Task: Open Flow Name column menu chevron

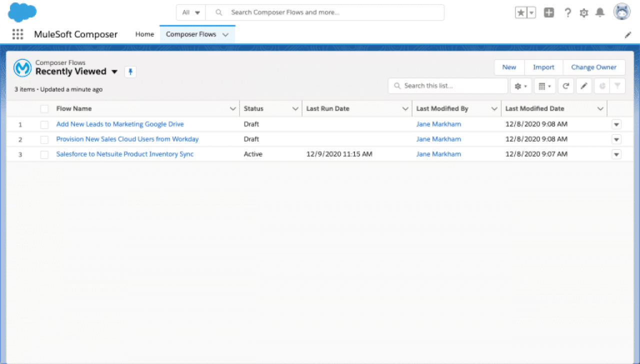Action: point(232,108)
